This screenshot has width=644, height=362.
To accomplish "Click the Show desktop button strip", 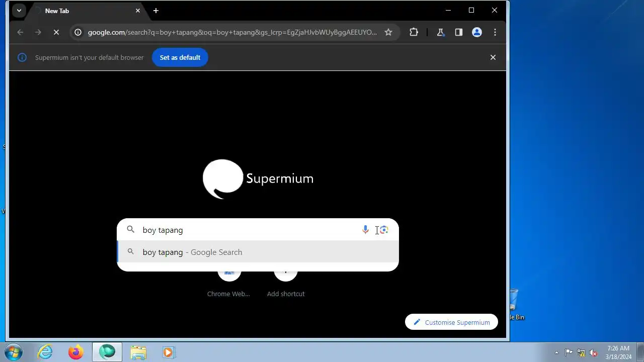I will pos(640,352).
